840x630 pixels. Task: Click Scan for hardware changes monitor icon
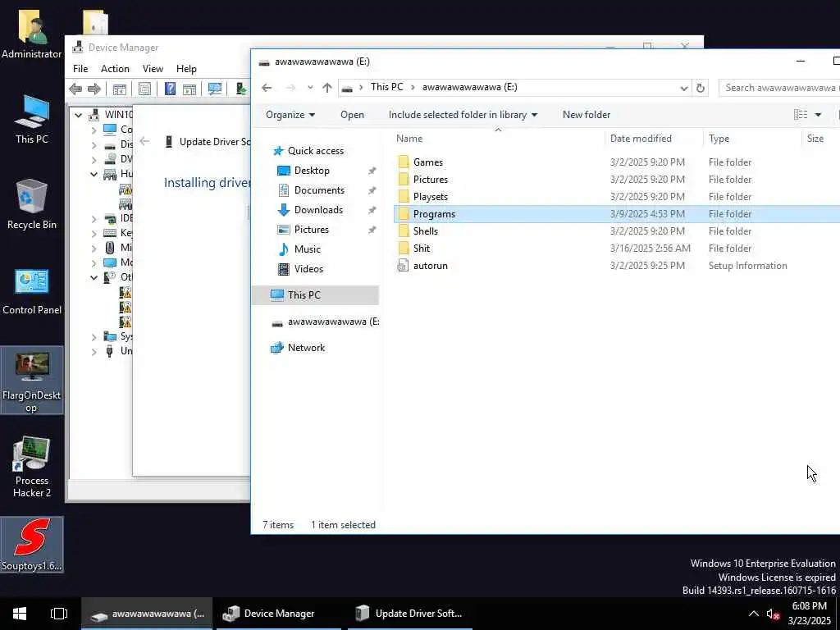pos(215,89)
